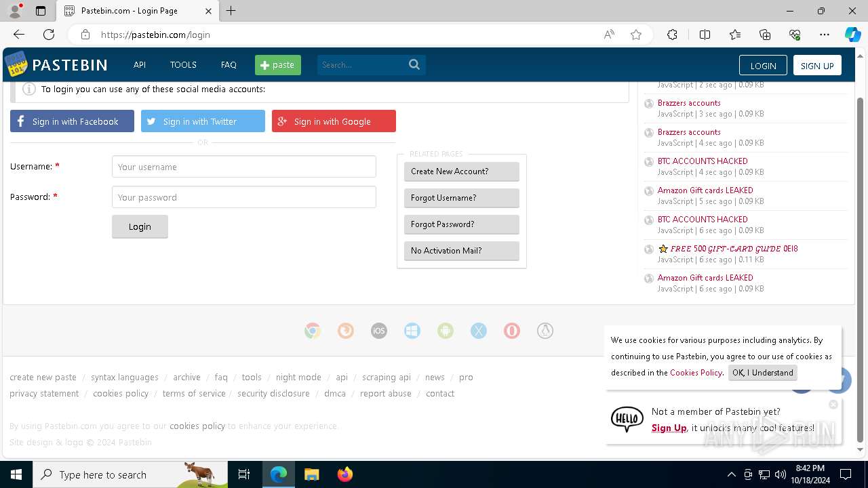Open Task View on taskbar

[244, 474]
